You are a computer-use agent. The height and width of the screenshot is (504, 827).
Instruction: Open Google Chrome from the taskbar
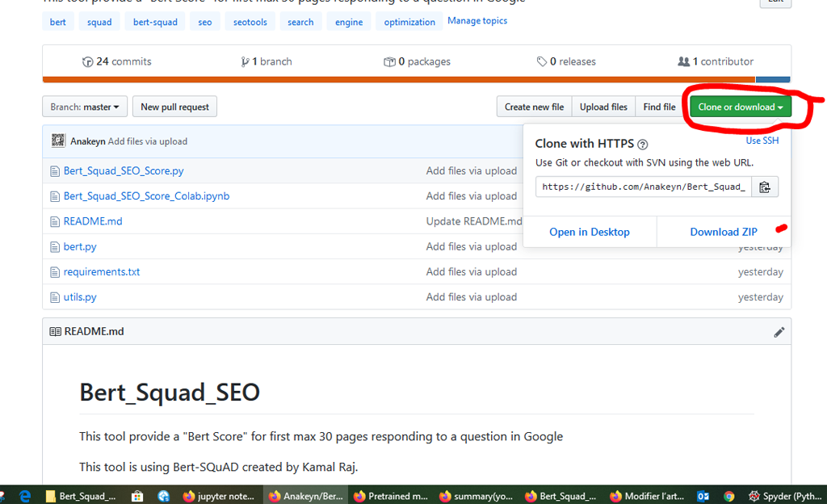pos(729,496)
